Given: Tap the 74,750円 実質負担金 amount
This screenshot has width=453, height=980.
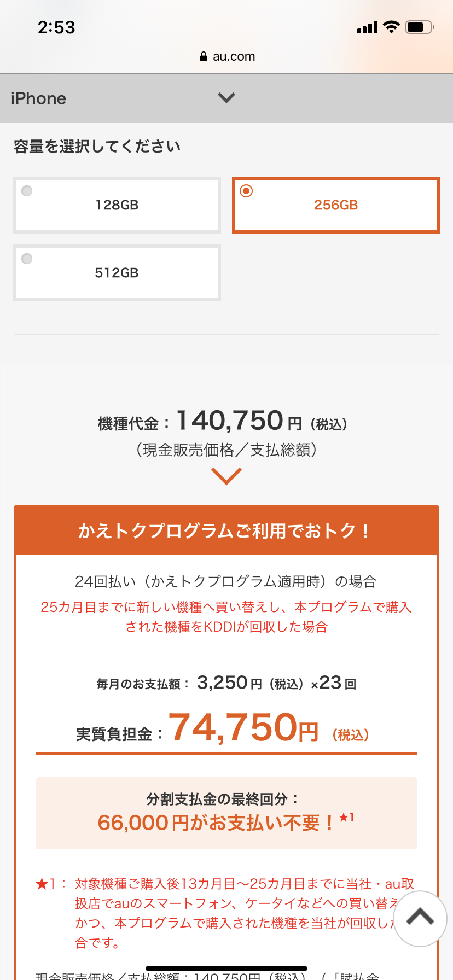Looking at the screenshot, I should pos(243,728).
